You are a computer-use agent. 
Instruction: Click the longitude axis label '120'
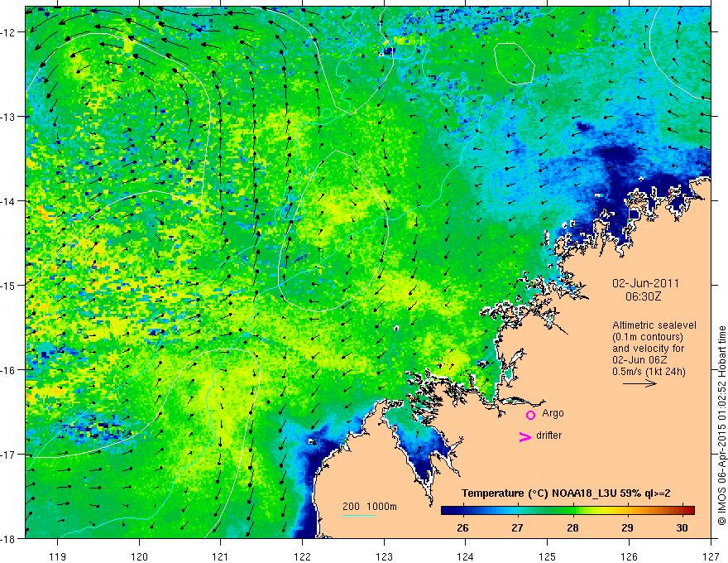(x=139, y=556)
